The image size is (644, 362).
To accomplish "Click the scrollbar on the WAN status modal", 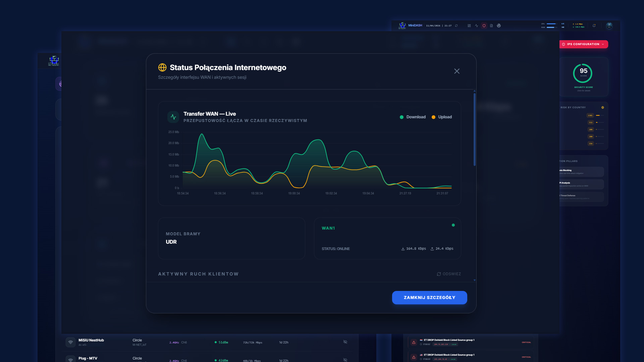I will click(x=474, y=127).
